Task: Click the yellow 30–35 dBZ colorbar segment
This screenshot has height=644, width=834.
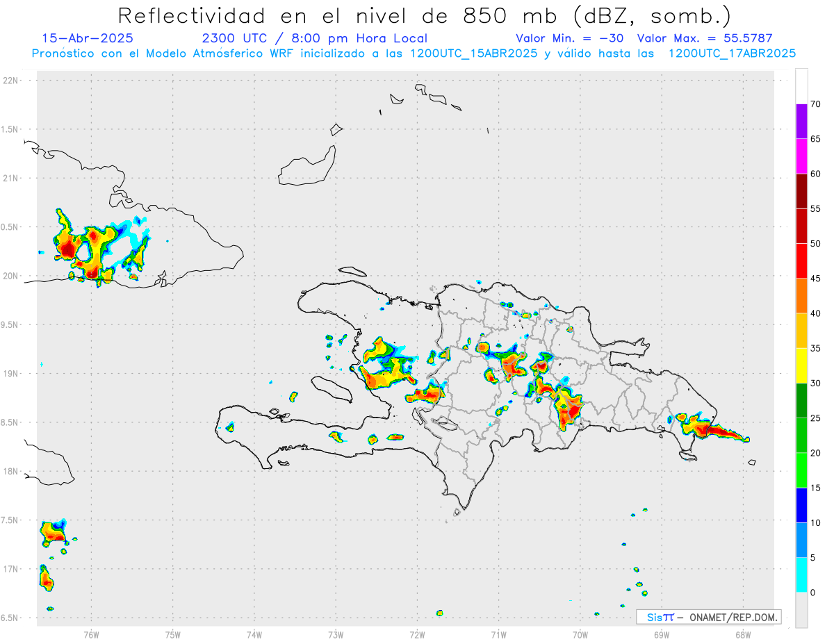Action: click(x=801, y=365)
